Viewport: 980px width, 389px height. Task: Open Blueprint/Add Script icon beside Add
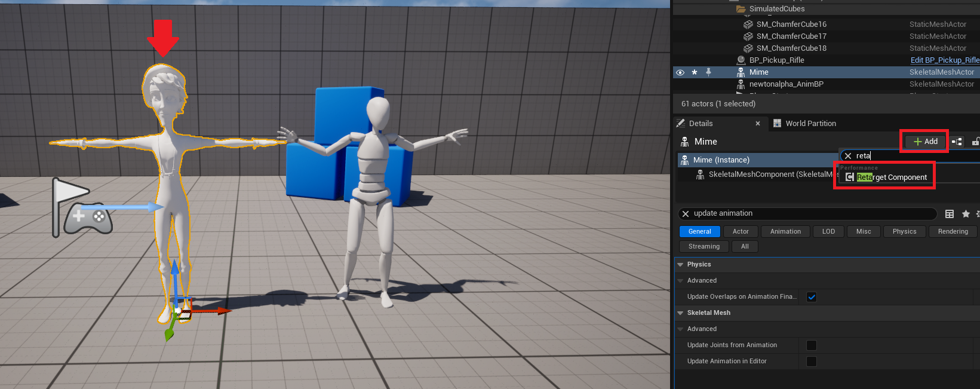pyautogui.click(x=957, y=142)
